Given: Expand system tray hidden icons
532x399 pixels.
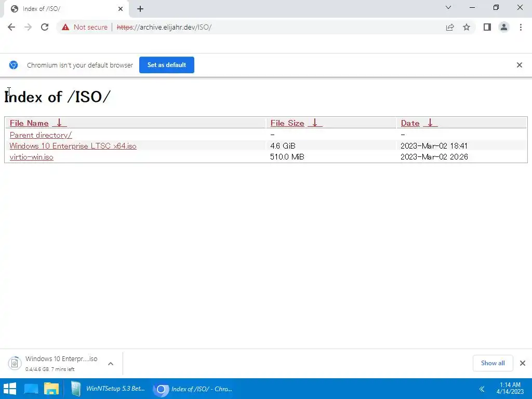Looking at the screenshot, I should pyautogui.click(x=482, y=389).
